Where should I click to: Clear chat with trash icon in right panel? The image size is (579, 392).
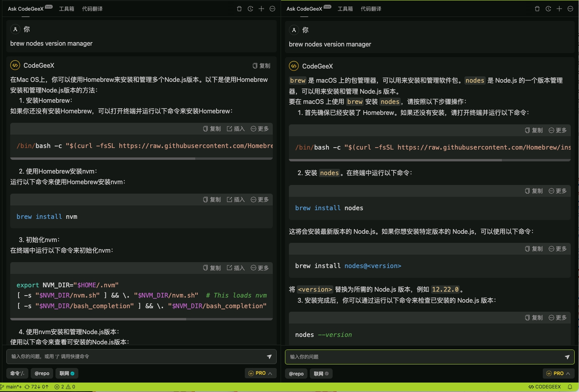pos(537,9)
